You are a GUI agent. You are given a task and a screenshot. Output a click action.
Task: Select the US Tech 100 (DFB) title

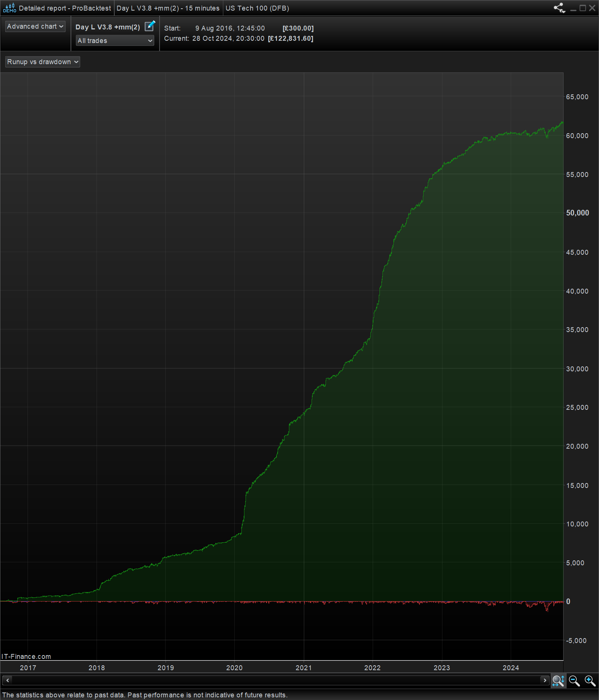pyautogui.click(x=257, y=8)
